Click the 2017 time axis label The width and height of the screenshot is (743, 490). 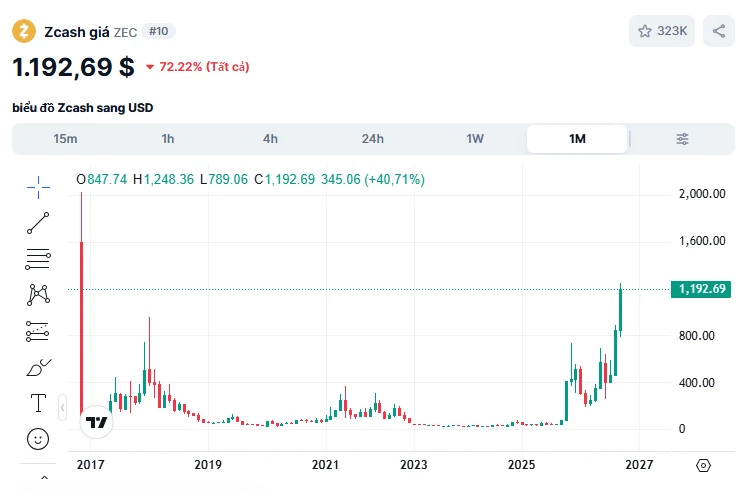[x=91, y=464]
